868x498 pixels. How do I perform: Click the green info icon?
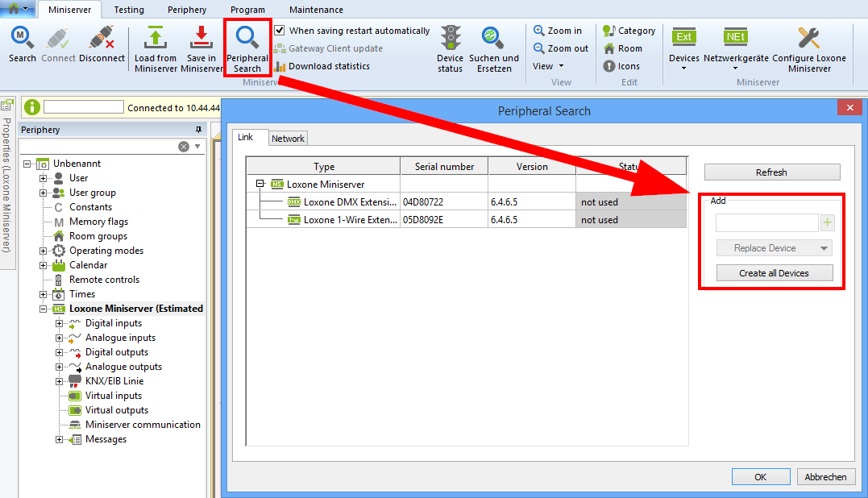[x=32, y=107]
